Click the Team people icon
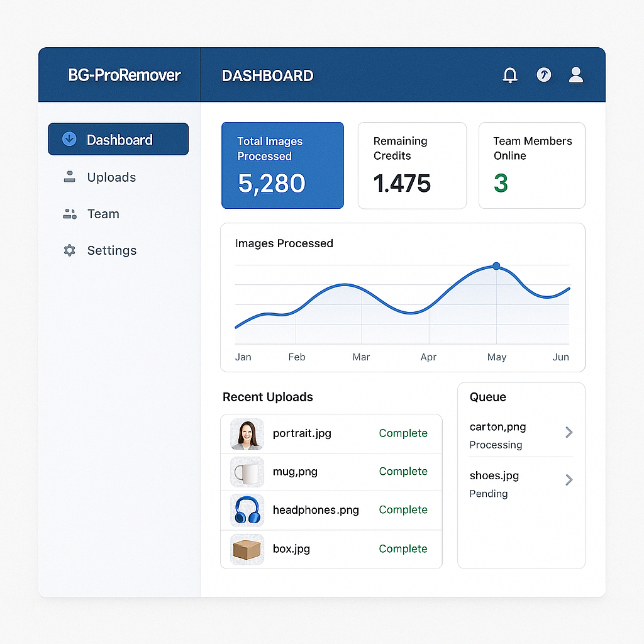Viewport: 644px width, 644px height. (69, 214)
